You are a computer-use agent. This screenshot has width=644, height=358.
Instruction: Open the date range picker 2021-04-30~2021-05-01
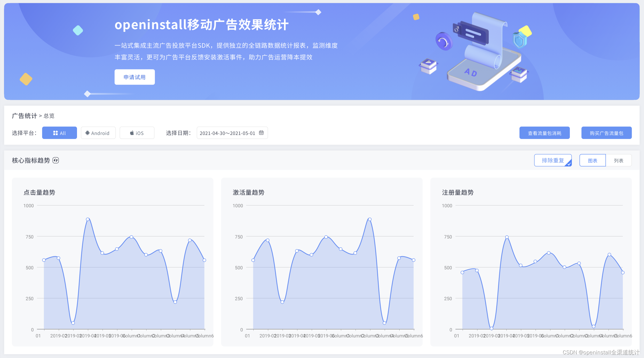(228, 133)
